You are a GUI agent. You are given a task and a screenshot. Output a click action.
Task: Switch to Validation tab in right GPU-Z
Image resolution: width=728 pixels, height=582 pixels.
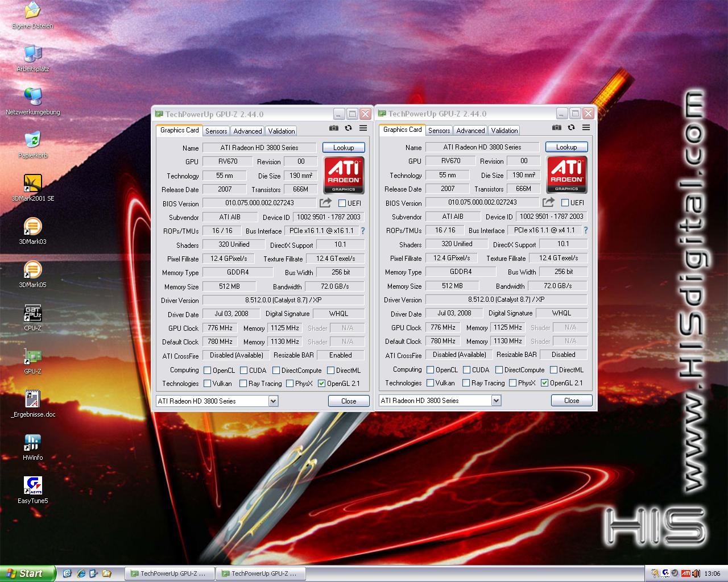coord(504,130)
